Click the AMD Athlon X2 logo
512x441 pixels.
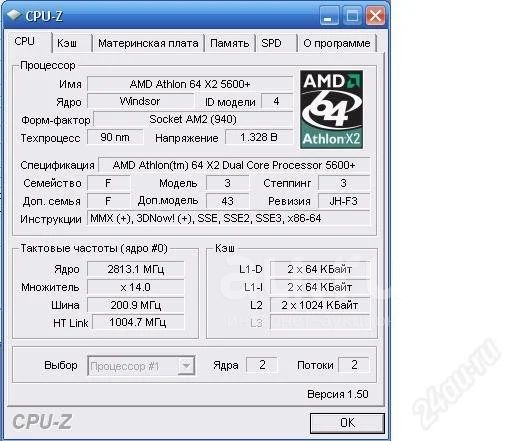tap(331, 109)
